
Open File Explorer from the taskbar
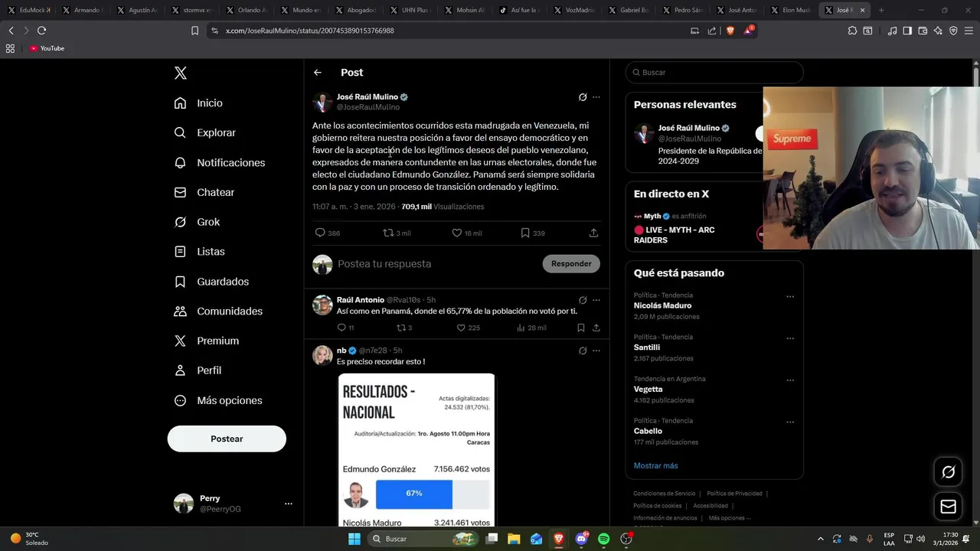(x=514, y=539)
